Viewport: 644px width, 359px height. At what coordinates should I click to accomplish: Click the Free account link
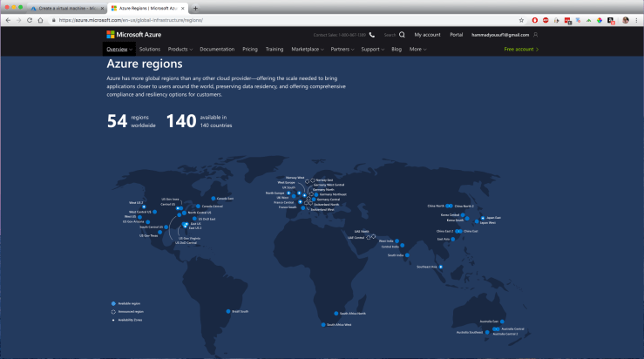pos(521,50)
